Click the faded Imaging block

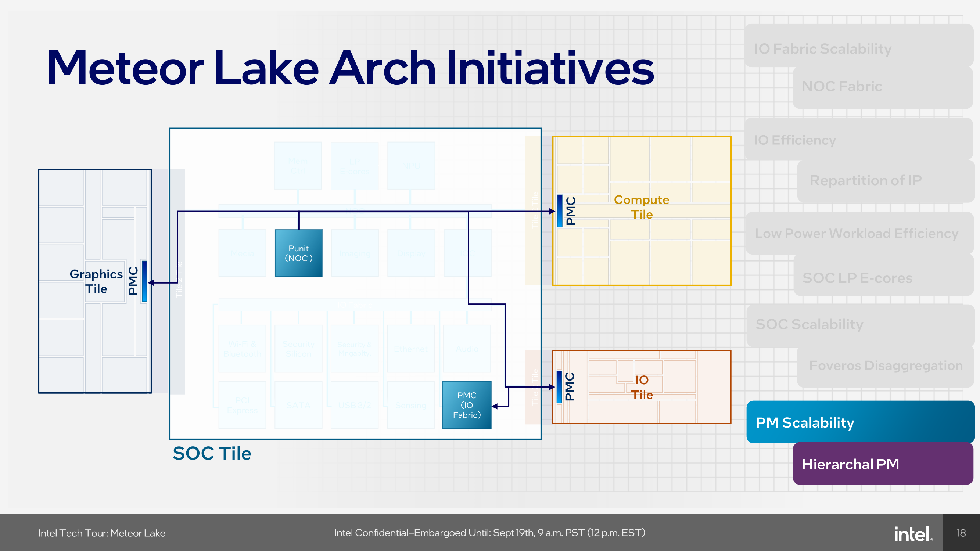[x=355, y=253]
